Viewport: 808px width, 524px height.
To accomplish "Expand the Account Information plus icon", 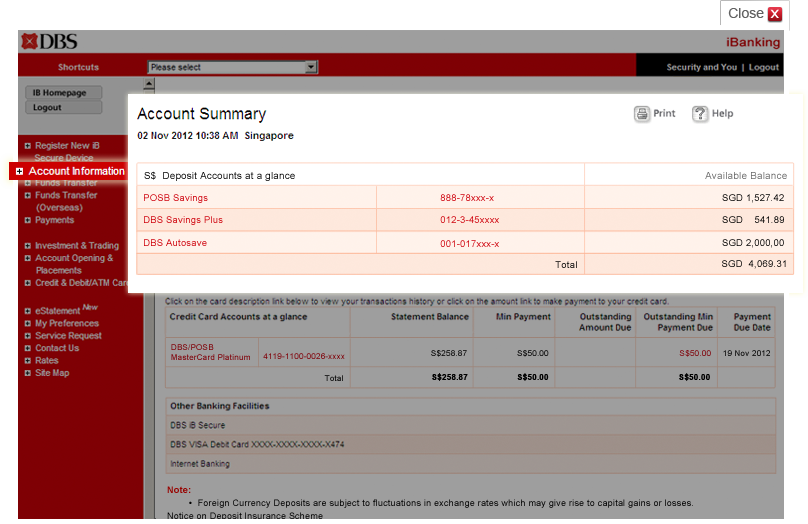I will point(20,171).
